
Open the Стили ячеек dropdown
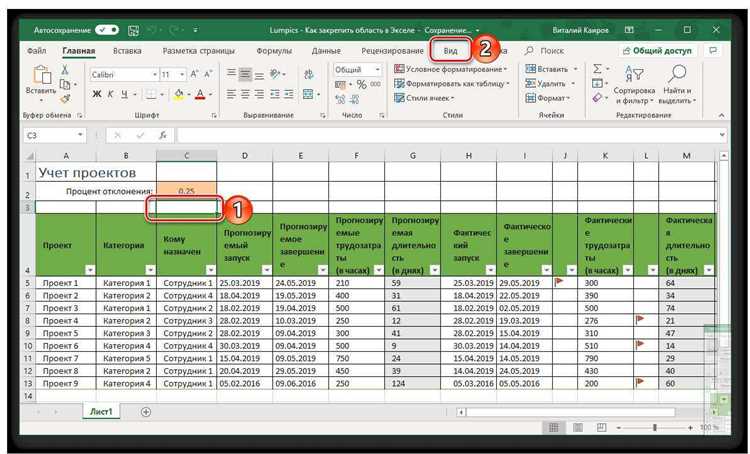(424, 98)
